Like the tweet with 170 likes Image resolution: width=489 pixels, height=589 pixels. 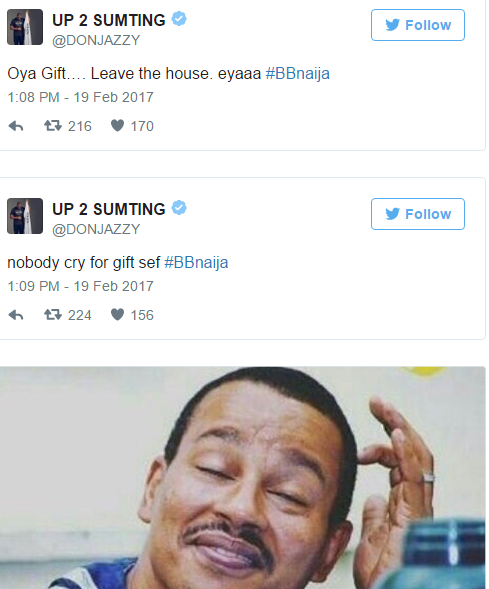pos(117,125)
